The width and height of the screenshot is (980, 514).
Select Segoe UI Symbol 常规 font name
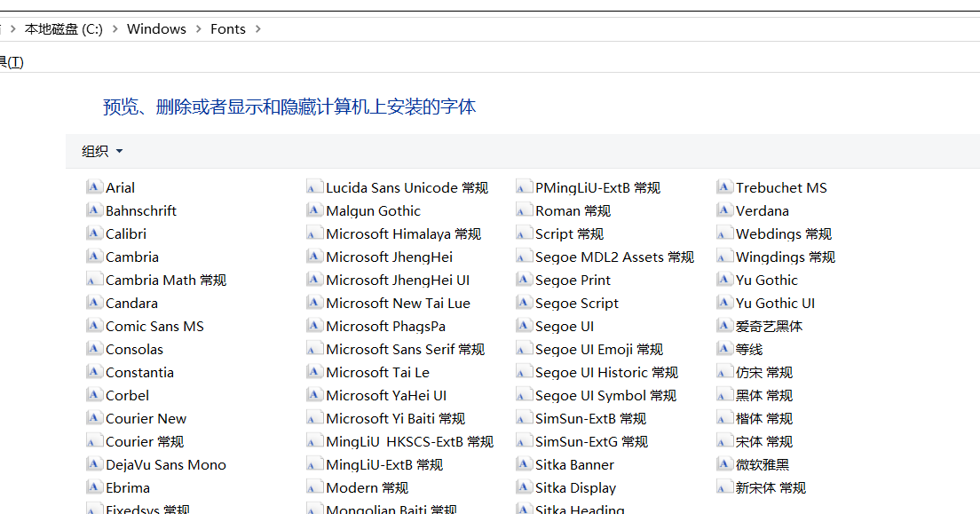coord(605,396)
